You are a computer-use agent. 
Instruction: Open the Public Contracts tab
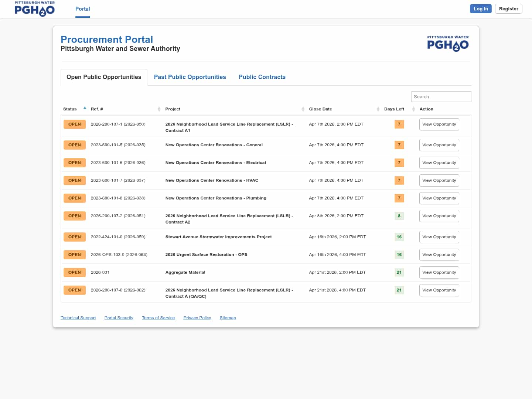[262, 77]
